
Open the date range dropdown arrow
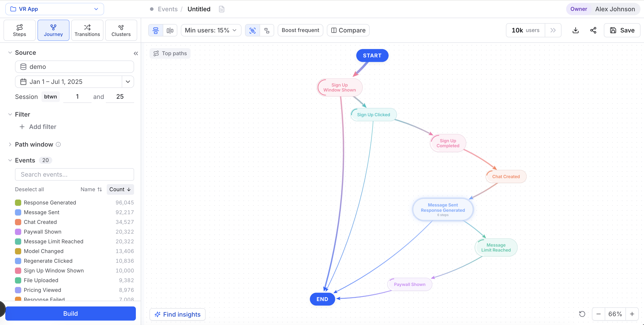tap(128, 81)
